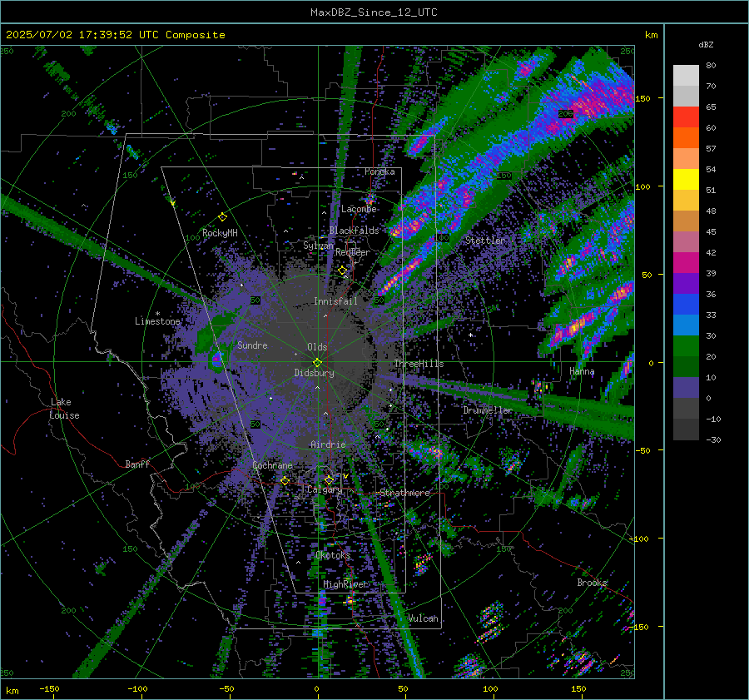Screen dimensions: 749x700
Task: Click the asterisk marker above Limestone
Action: pos(157,314)
